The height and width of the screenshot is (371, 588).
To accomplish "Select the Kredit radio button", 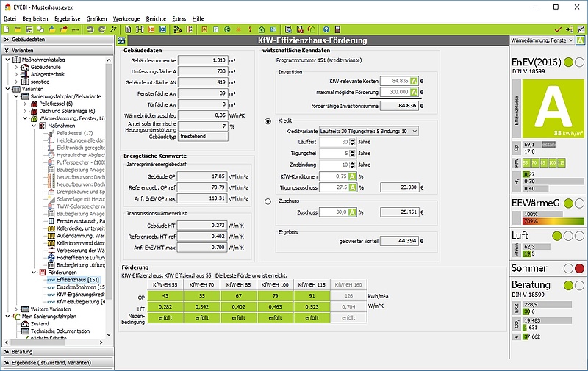I will (267, 120).
